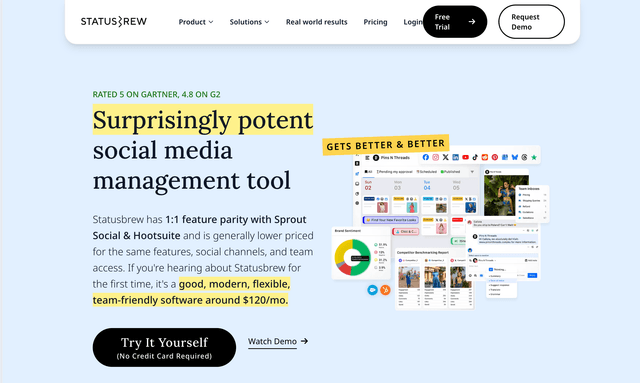Image resolution: width=640 pixels, height=383 pixels.
Task: Click "Find Your New Favorite Looks" campaign bar
Action: (x=391, y=220)
